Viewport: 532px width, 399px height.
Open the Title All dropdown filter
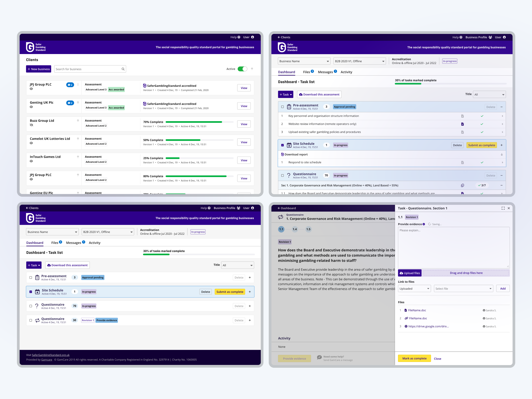point(489,95)
